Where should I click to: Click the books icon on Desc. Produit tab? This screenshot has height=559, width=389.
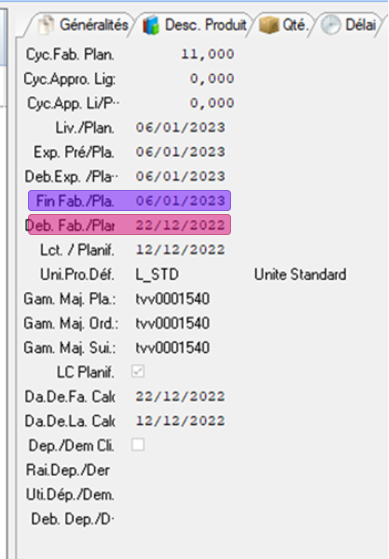[151, 25]
